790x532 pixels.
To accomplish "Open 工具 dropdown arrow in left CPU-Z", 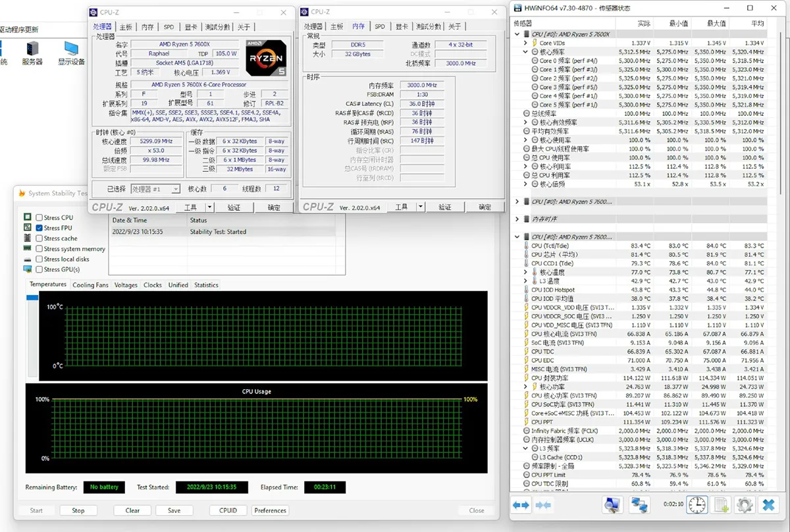I will point(210,207).
